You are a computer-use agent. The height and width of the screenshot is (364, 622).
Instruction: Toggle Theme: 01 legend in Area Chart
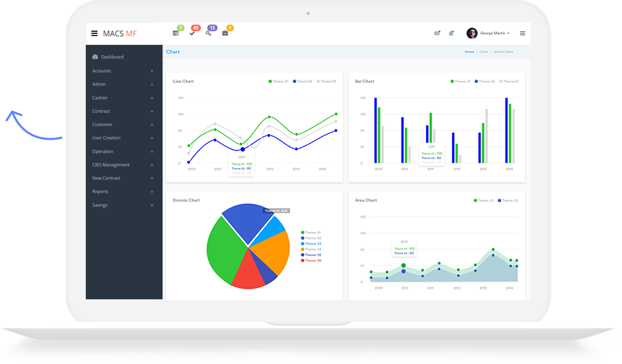(484, 201)
